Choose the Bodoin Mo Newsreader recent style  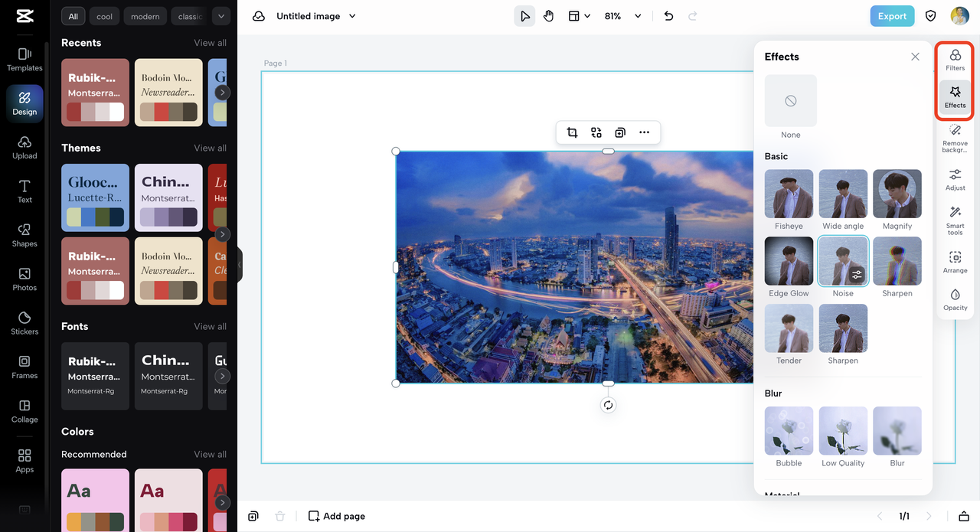click(x=168, y=93)
